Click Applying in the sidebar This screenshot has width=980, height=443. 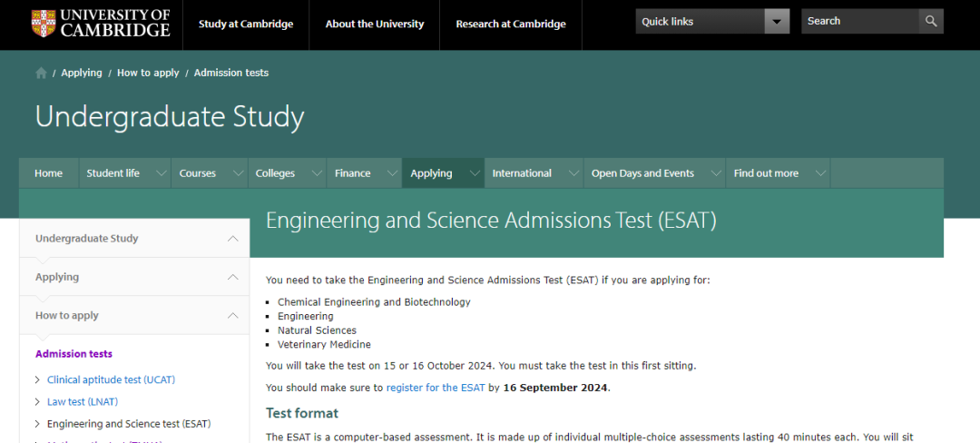pyautogui.click(x=57, y=277)
